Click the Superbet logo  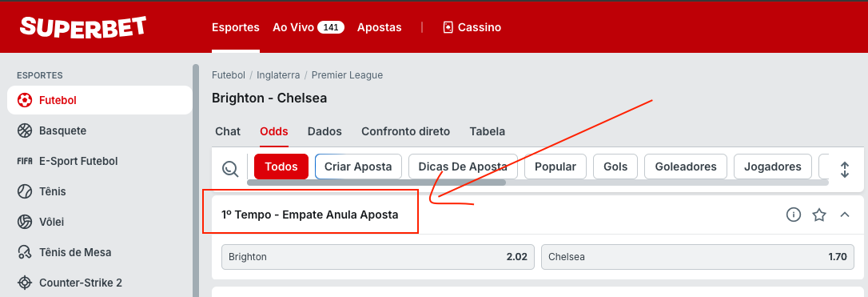pos(83,27)
